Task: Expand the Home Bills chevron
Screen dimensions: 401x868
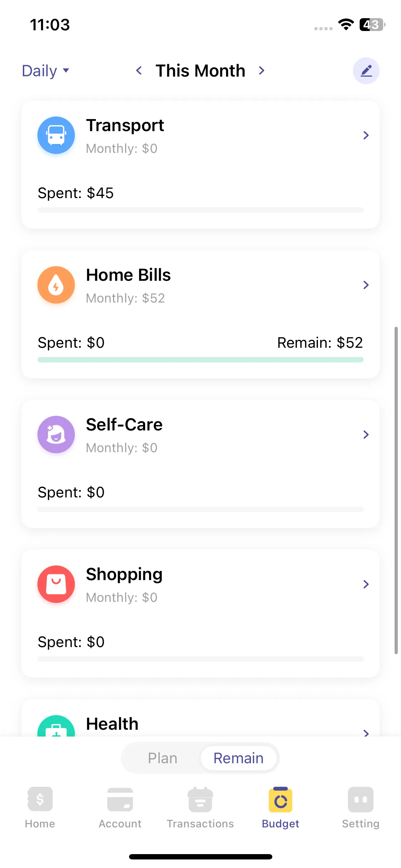Action: coord(366,285)
